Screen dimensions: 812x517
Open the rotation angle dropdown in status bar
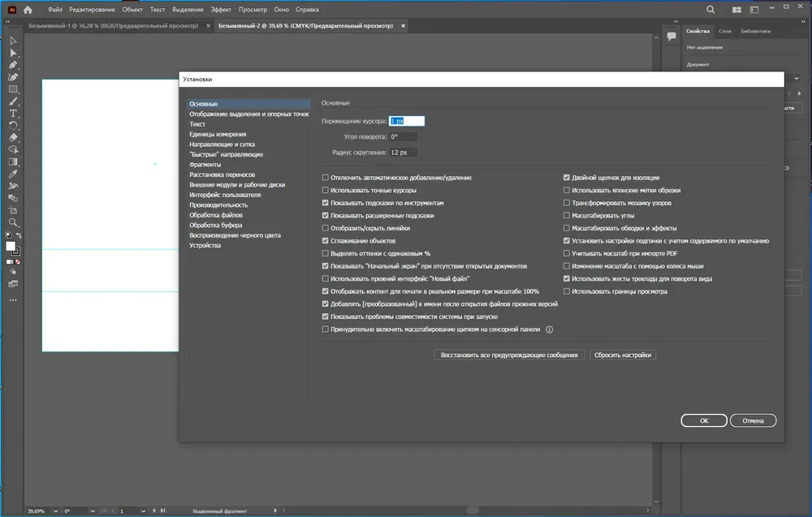point(93,511)
